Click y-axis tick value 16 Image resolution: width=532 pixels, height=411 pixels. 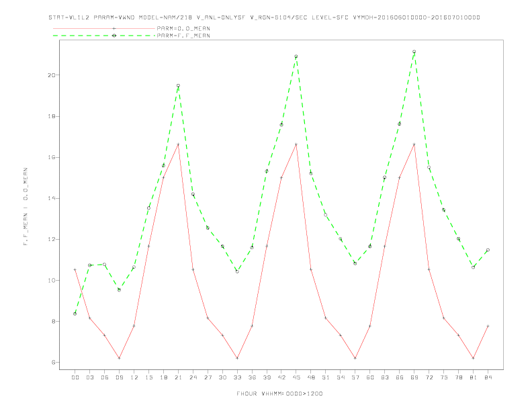(x=51, y=157)
